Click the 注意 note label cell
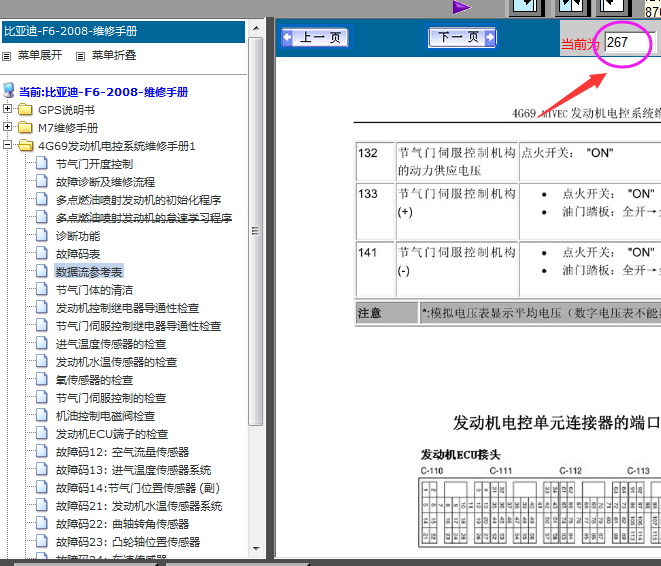 pyautogui.click(x=387, y=313)
